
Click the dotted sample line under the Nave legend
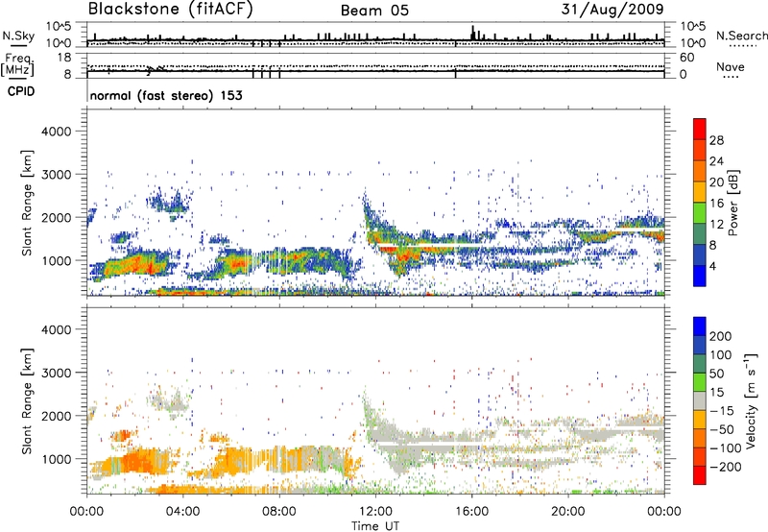731,77
